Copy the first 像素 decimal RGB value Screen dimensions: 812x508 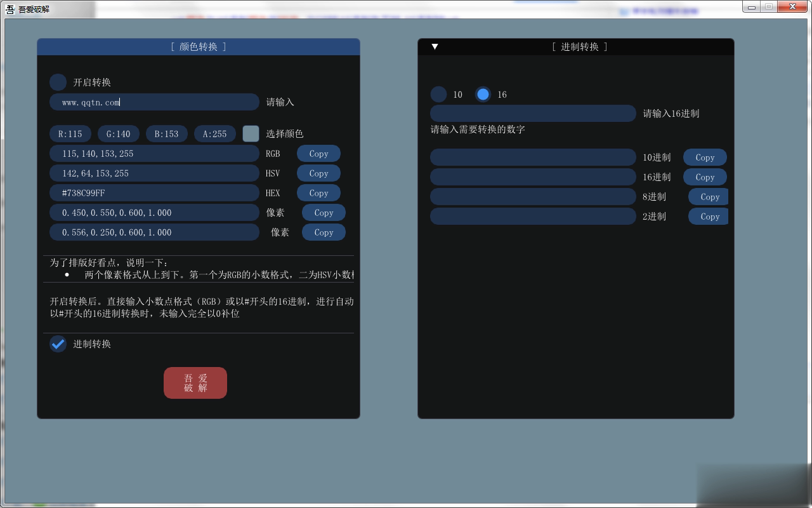point(324,213)
